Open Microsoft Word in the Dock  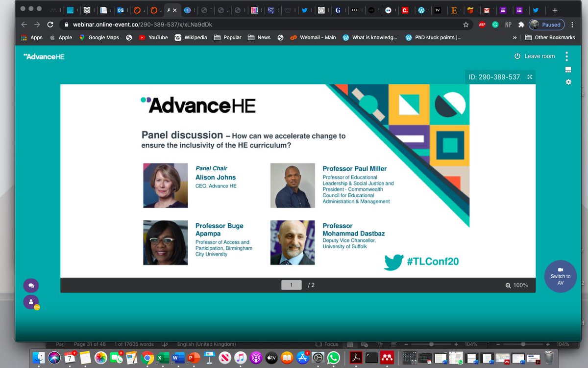click(x=178, y=358)
